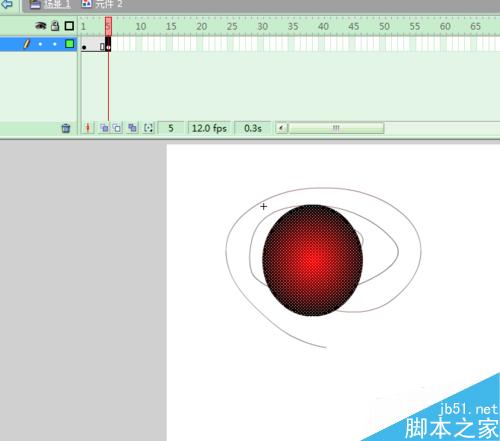Viewport: 500px width, 441px height.
Task: Click the center frame button
Action: (x=88, y=128)
